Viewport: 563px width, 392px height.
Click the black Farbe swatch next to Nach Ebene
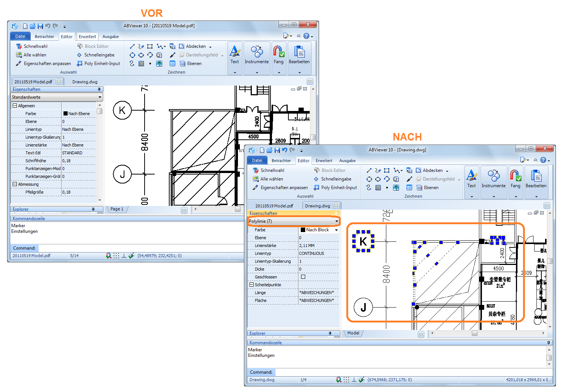tap(65, 114)
